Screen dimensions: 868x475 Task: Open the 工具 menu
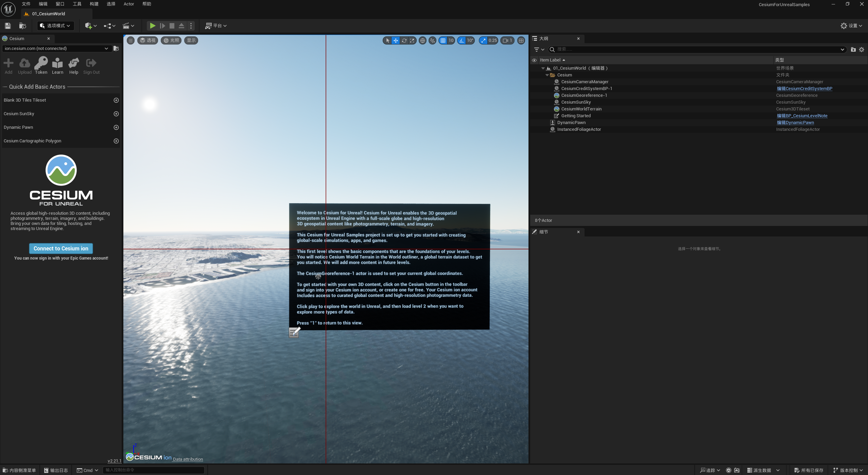[x=77, y=4]
